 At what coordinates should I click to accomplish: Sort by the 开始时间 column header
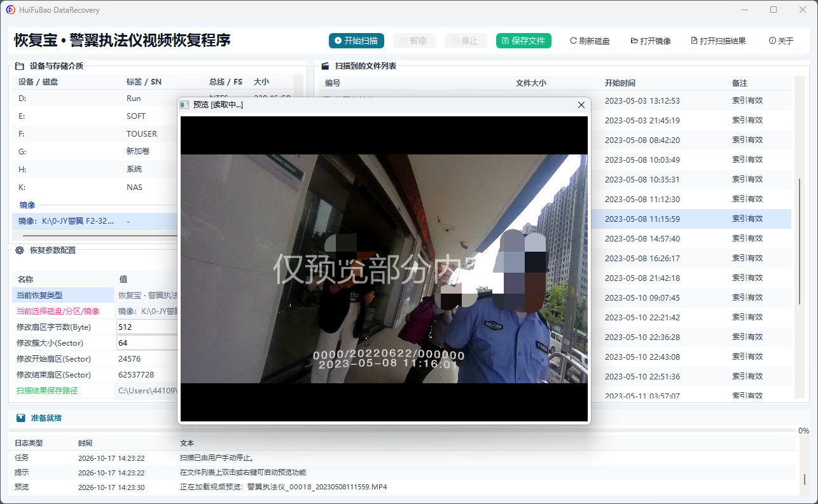click(x=620, y=83)
